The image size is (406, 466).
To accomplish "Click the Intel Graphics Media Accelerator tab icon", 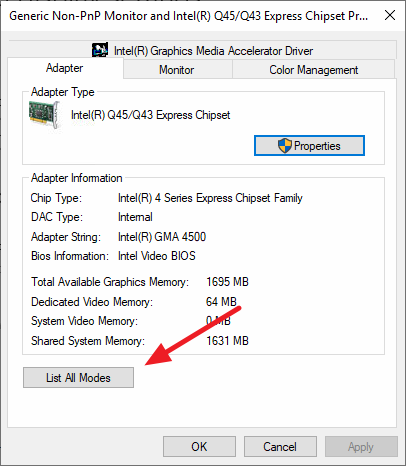I will tap(100, 50).
